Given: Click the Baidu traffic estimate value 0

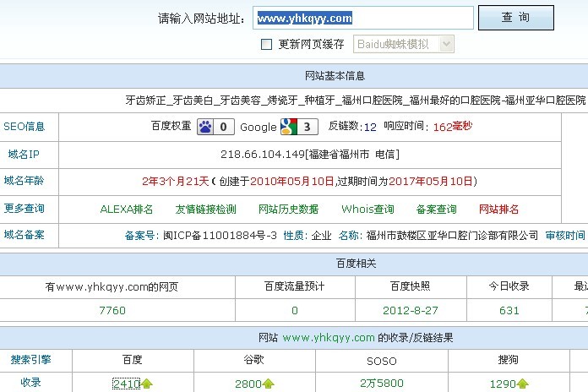Looking at the screenshot, I should tap(295, 311).
